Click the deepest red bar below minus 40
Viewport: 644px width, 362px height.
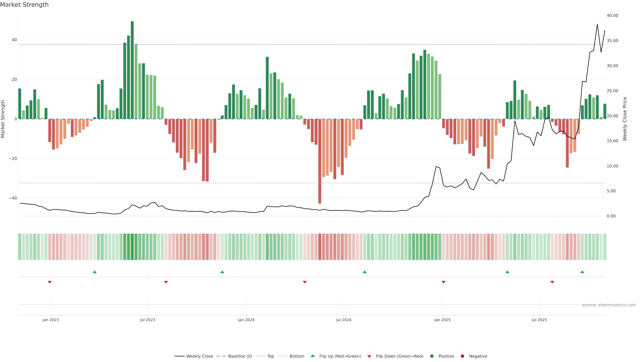click(320, 161)
